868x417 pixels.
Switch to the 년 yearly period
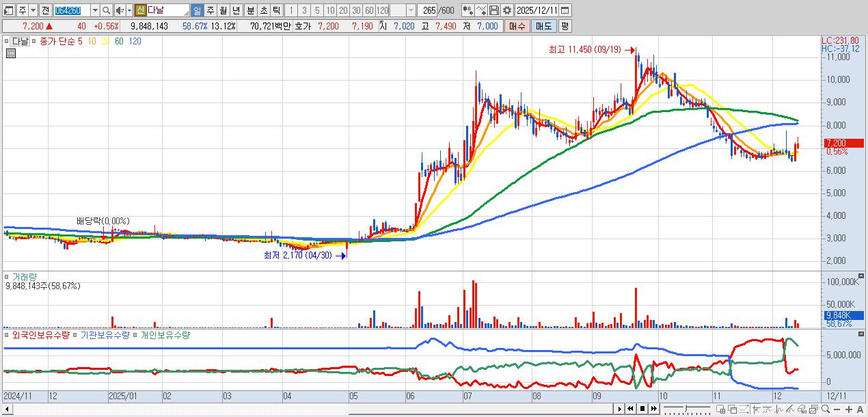[236, 10]
